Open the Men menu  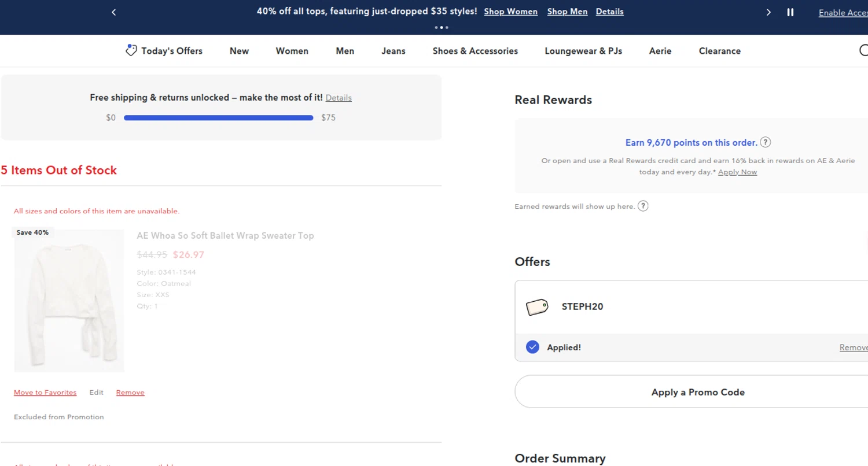[345, 51]
